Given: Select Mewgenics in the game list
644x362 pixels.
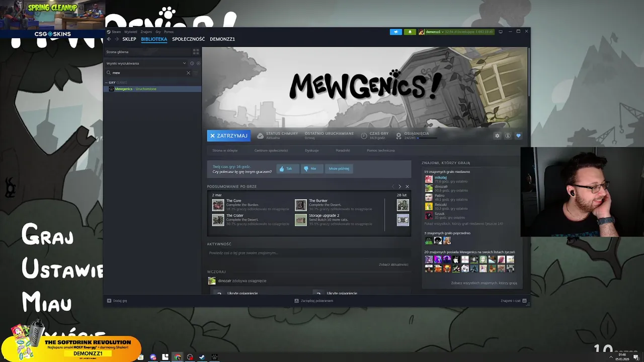Looking at the screenshot, I should [153, 89].
